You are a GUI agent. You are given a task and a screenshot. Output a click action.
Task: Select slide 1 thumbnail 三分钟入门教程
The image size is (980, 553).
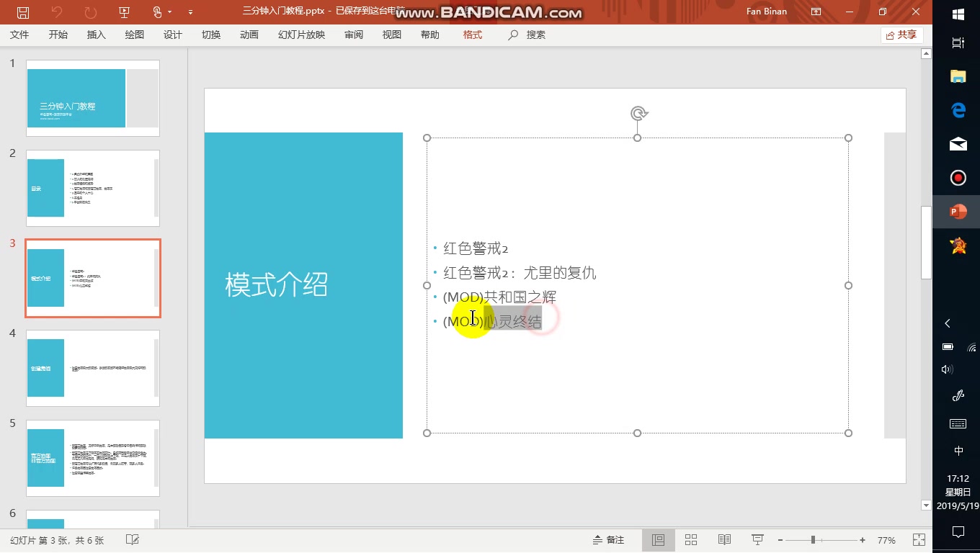[93, 98]
